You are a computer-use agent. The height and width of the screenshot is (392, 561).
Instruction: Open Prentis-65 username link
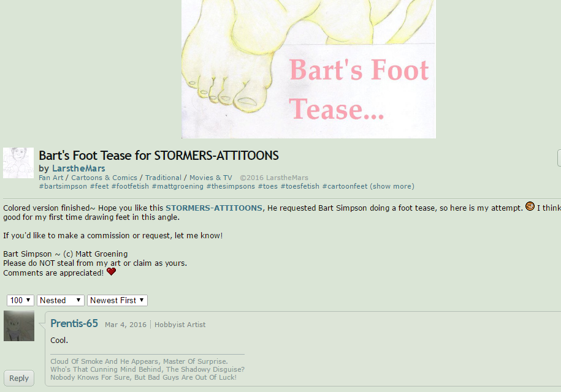coord(74,323)
